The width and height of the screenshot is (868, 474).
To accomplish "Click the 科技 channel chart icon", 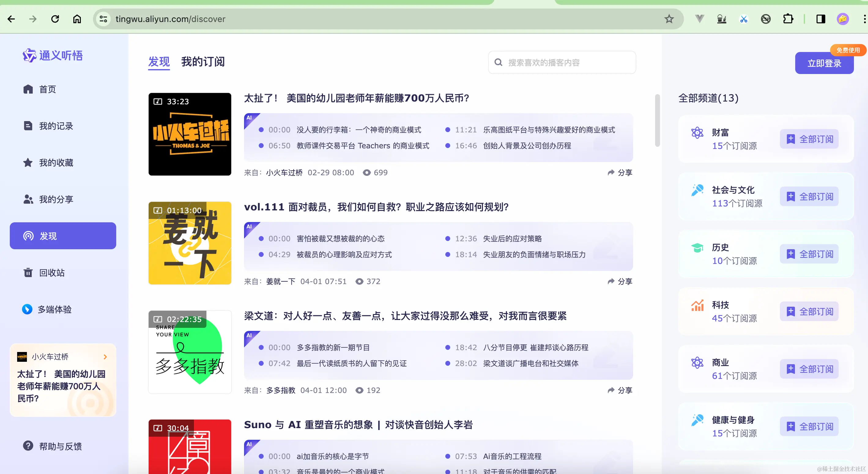I will [697, 305].
